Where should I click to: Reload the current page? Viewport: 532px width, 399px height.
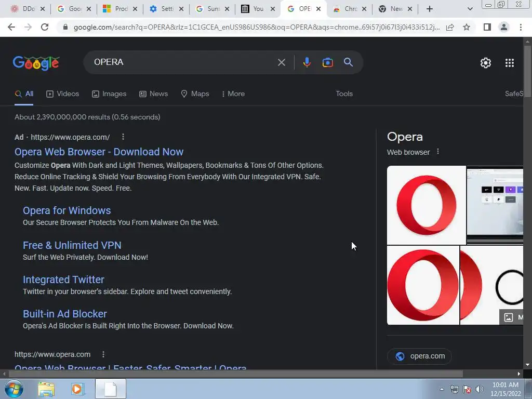[45, 27]
